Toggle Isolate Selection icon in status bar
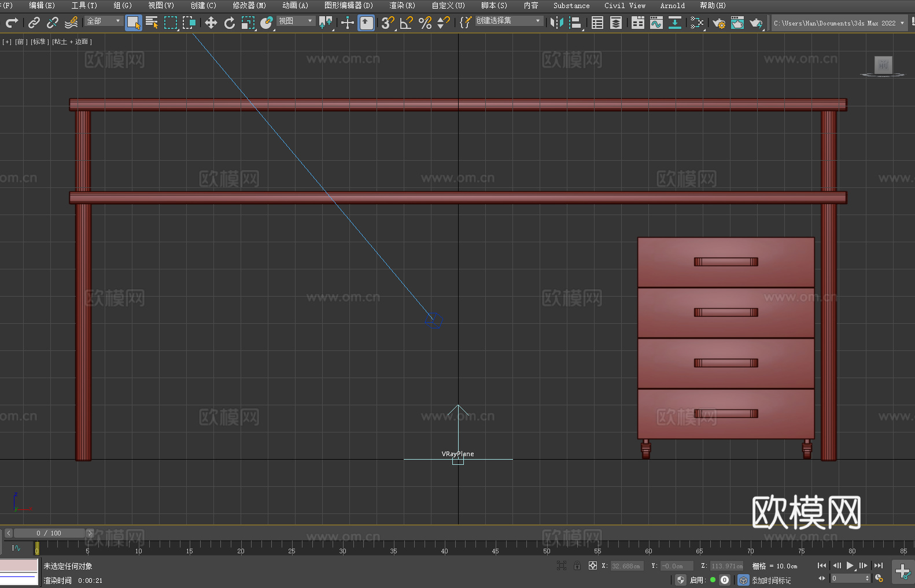Image resolution: width=915 pixels, height=588 pixels. click(x=561, y=565)
